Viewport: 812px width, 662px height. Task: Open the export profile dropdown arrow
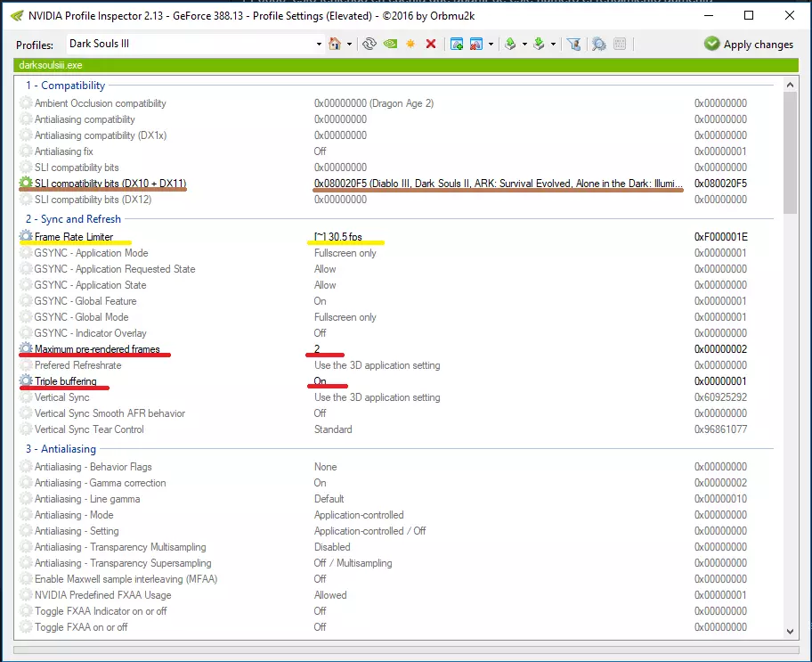pyautogui.click(x=524, y=44)
